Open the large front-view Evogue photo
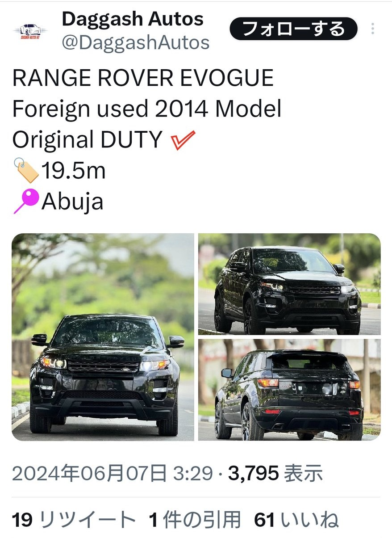The image size is (392, 538). [x=103, y=337]
